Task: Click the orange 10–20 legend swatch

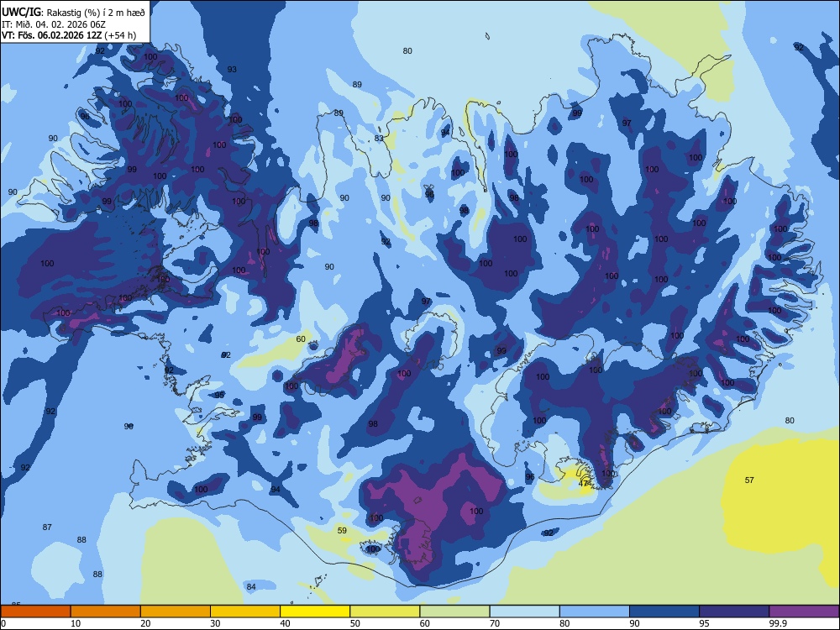Action: [x=106, y=612]
